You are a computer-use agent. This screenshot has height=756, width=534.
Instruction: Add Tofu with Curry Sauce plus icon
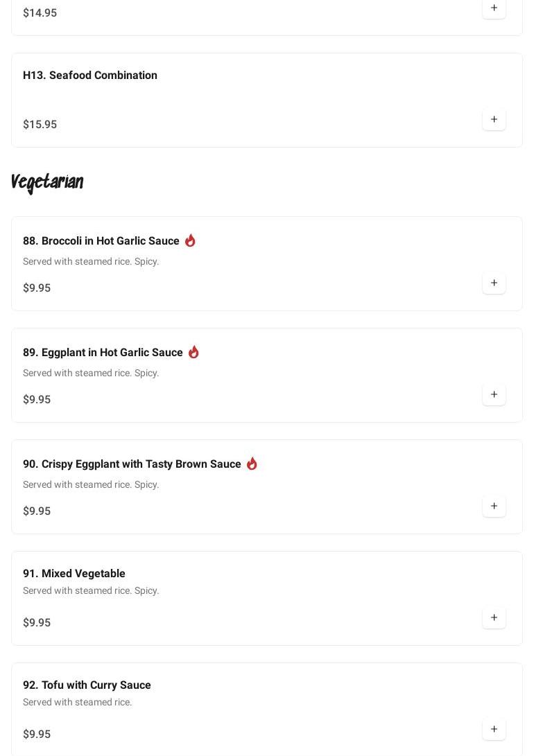494,729
